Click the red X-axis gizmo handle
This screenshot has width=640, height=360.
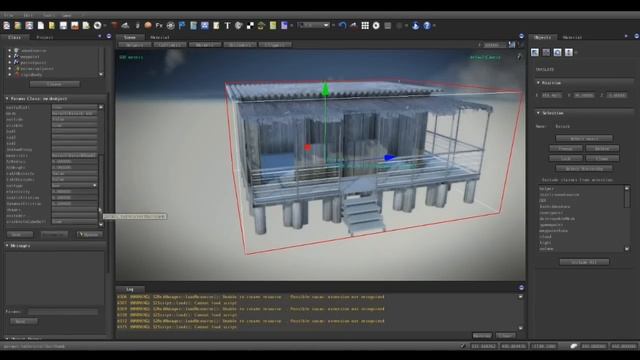(x=308, y=147)
